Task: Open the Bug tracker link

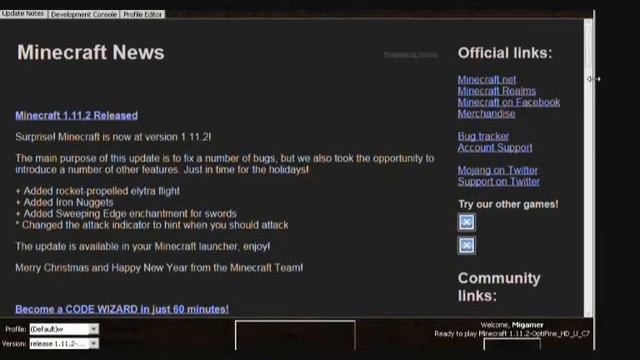Action: (483, 136)
